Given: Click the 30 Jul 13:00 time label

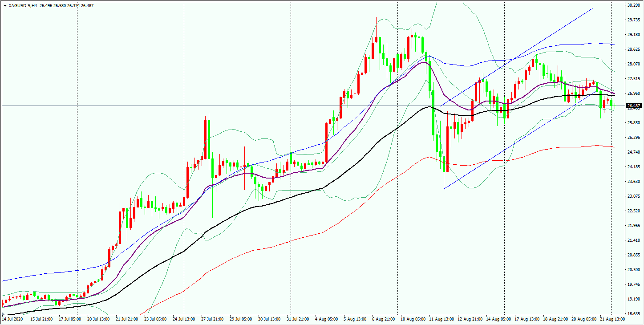Looking at the screenshot, I should [x=269, y=319].
